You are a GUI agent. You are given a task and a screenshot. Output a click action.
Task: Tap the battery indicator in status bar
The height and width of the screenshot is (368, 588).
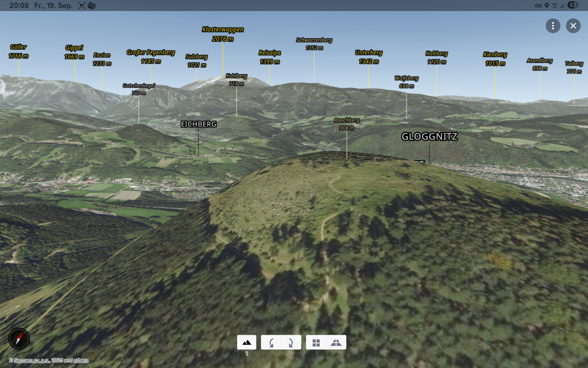click(x=573, y=5)
